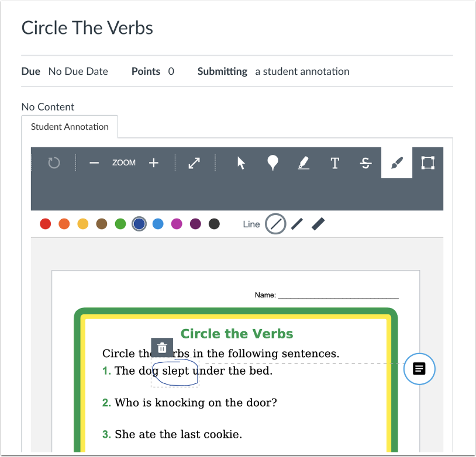Choose the thick line width option
Image resolution: width=476 pixels, height=457 pixels.
318,224
